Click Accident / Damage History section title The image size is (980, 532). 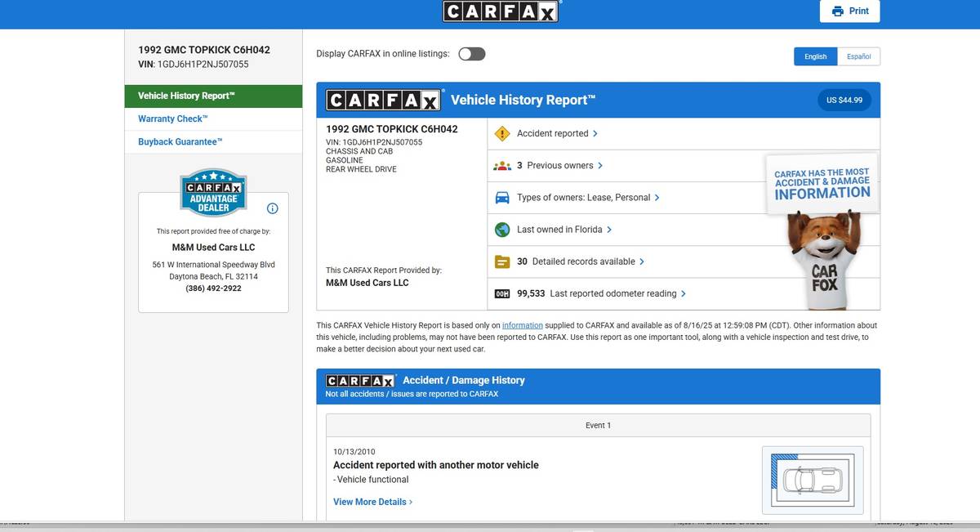(x=464, y=380)
